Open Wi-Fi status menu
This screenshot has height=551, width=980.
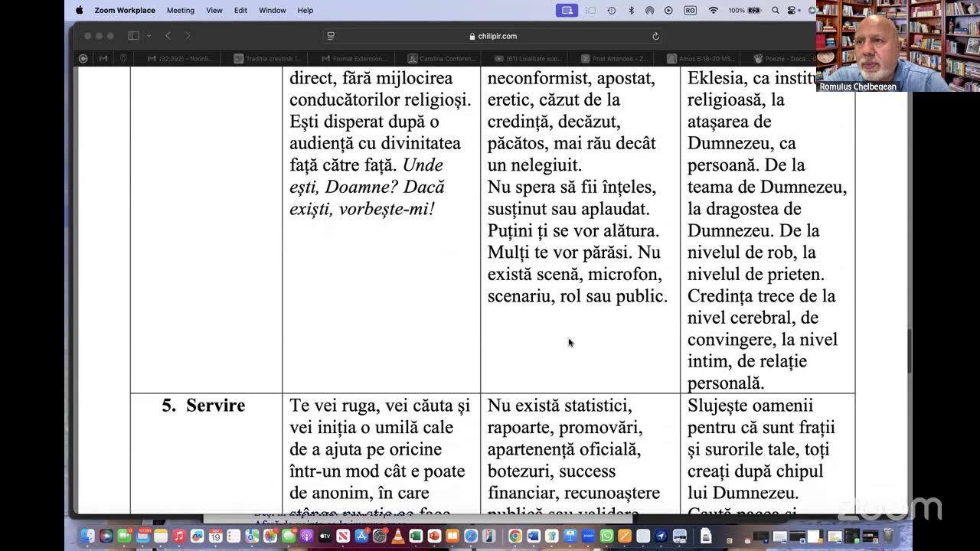click(x=713, y=10)
